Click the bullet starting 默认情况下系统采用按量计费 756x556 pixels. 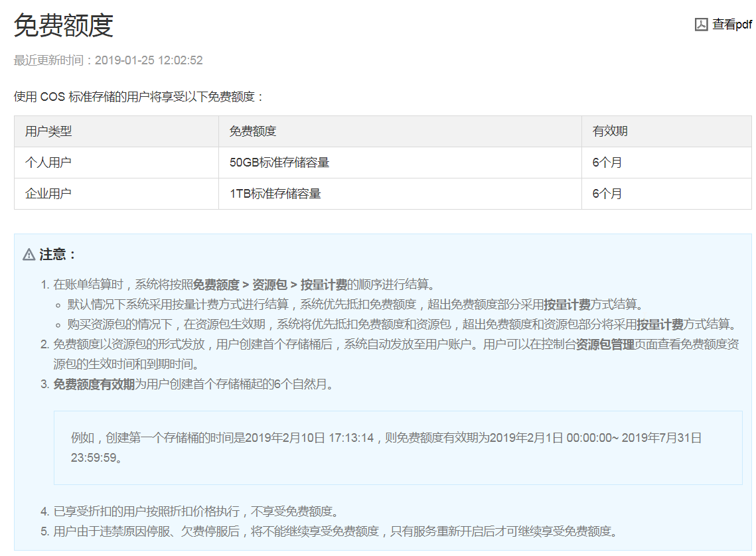[x=355, y=305]
